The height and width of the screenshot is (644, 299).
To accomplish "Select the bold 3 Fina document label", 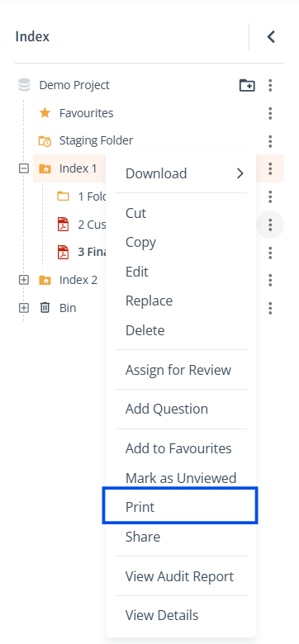I will point(92,252).
